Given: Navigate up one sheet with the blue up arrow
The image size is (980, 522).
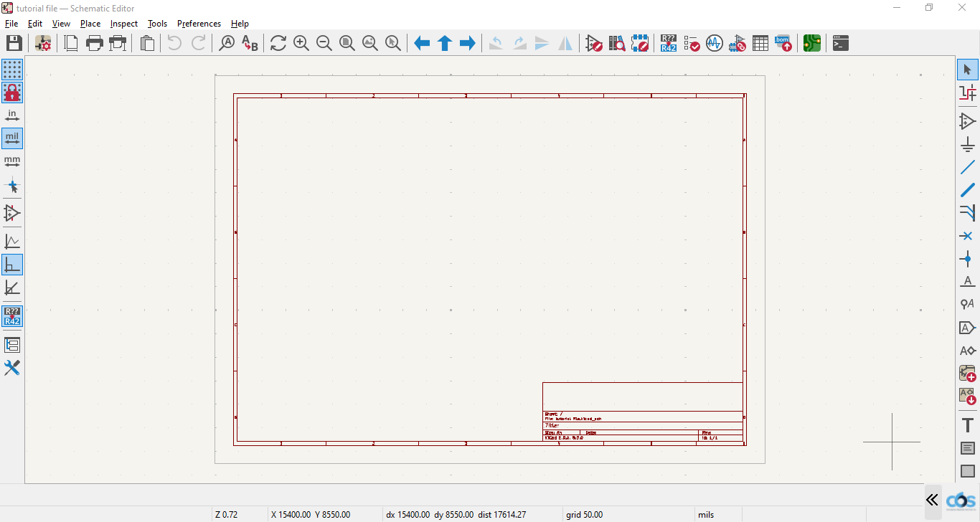Looking at the screenshot, I should pyautogui.click(x=445, y=43).
